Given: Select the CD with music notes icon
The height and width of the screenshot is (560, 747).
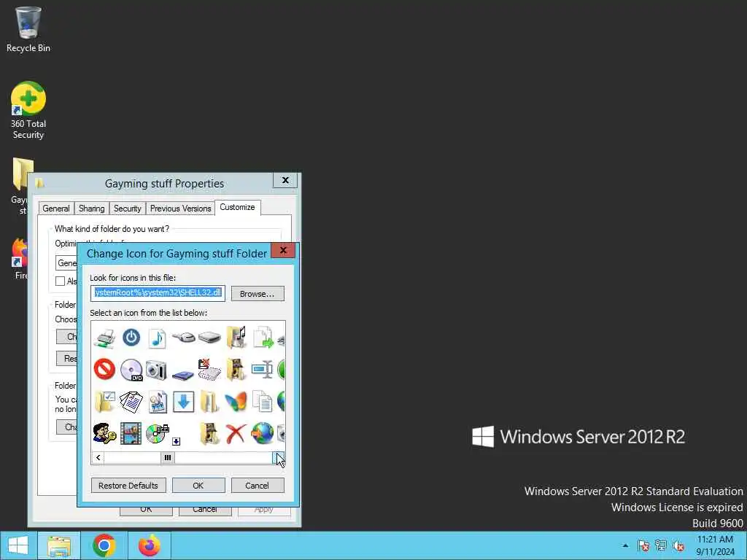Looking at the screenshot, I should (x=158, y=433).
